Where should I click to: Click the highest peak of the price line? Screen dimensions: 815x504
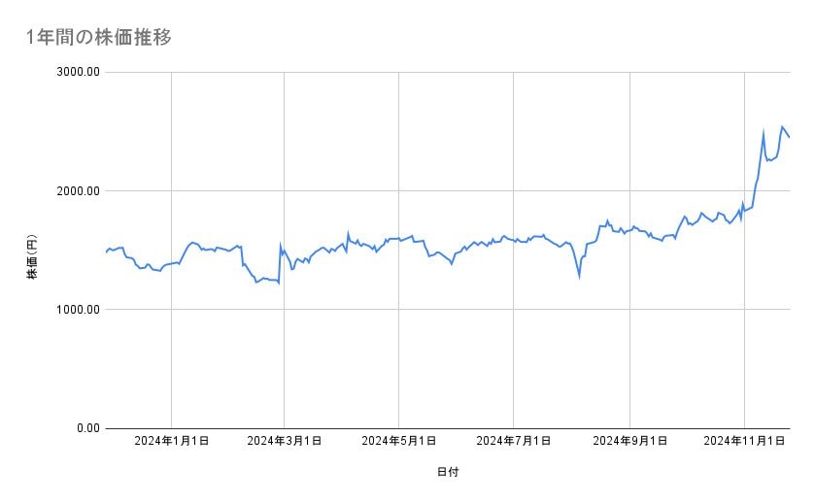782,126
